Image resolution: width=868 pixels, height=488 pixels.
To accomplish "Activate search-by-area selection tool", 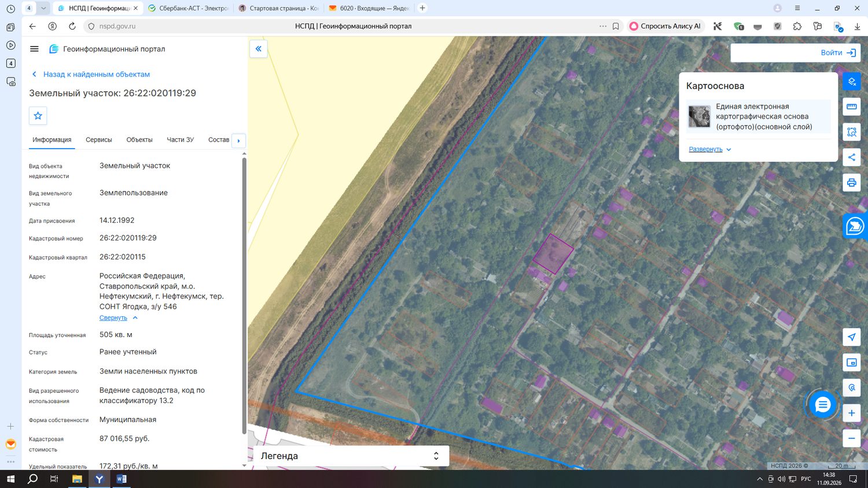I will [852, 132].
